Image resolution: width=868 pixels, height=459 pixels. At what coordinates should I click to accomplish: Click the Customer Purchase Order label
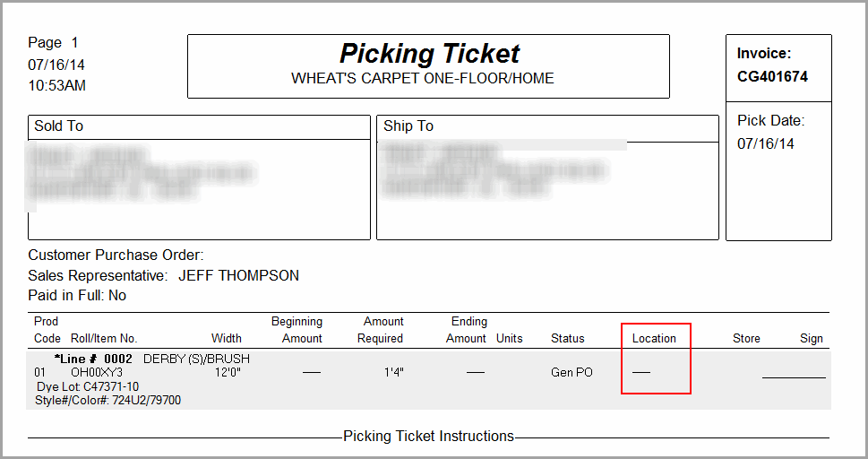(x=116, y=255)
